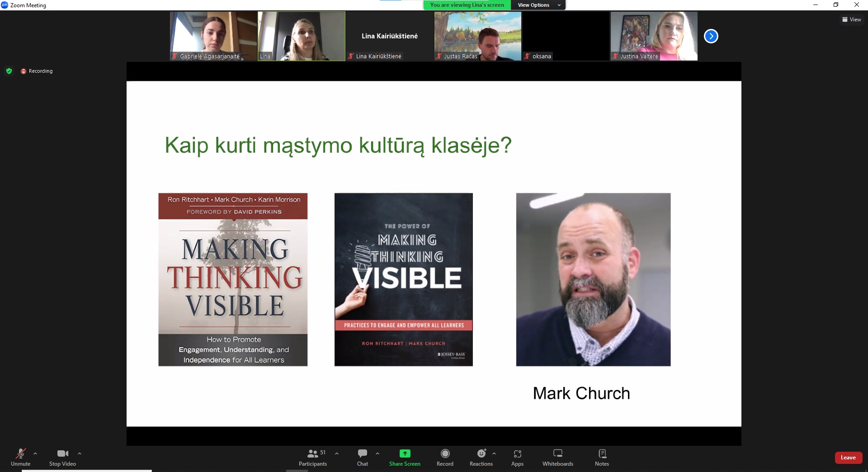868x472 pixels.
Task: Select oksana participant tile
Action: 566,36
